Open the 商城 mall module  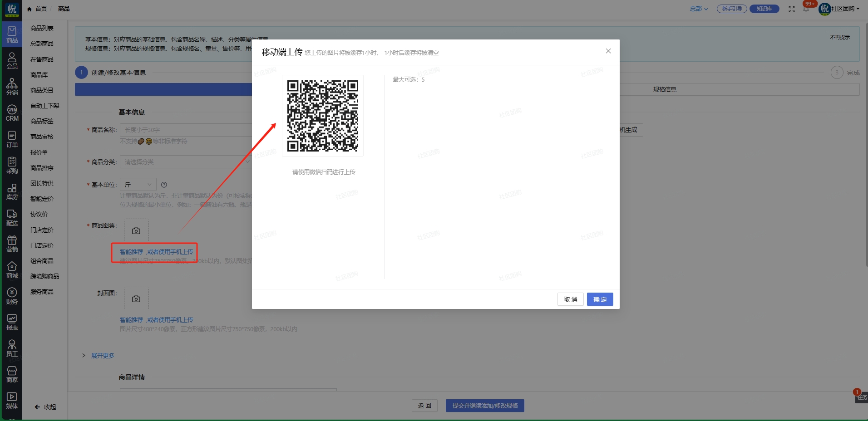point(12,270)
